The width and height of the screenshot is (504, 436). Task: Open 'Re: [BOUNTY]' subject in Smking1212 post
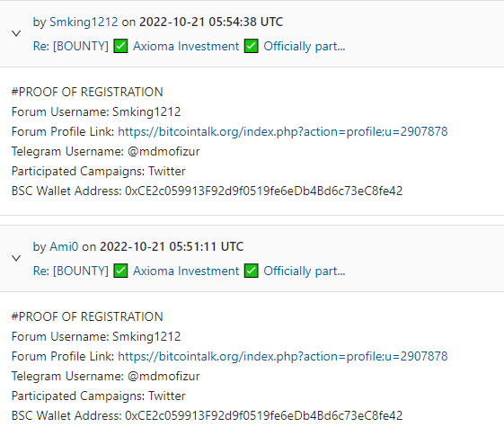[71, 47]
